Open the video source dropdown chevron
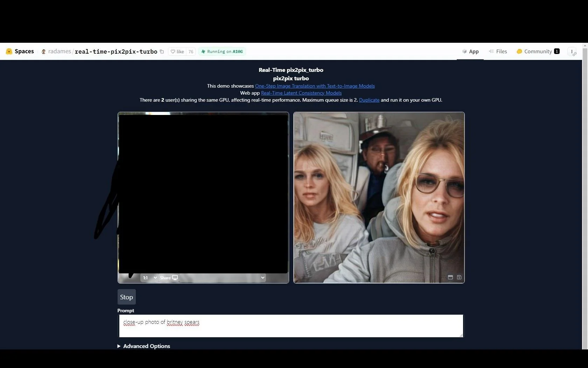The width and height of the screenshot is (588, 368). 262,278
